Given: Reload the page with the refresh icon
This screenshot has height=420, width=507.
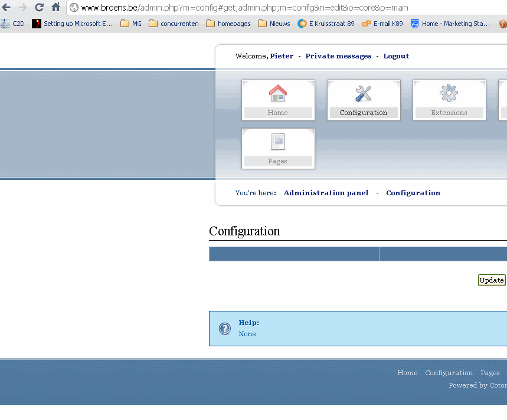Looking at the screenshot, I should tap(39, 7).
